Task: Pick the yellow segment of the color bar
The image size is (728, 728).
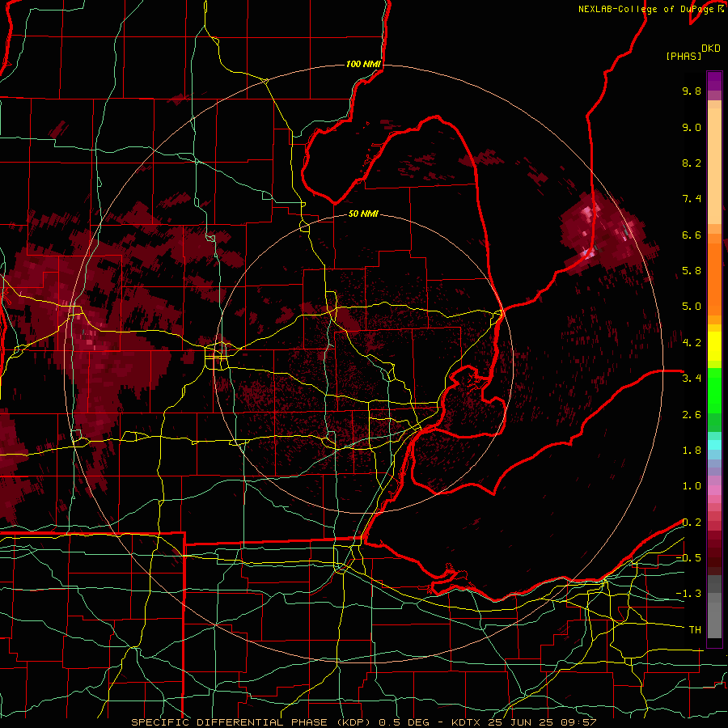Action: (714, 346)
